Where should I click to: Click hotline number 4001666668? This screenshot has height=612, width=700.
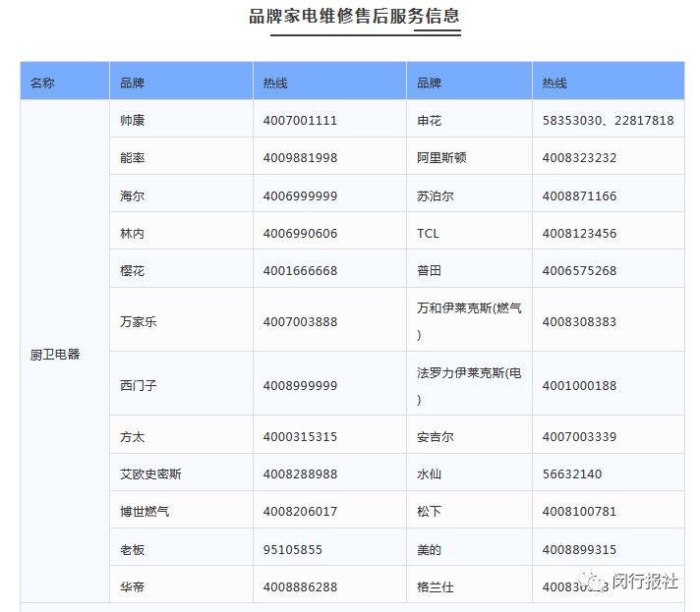pyautogui.click(x=300, y=271)
